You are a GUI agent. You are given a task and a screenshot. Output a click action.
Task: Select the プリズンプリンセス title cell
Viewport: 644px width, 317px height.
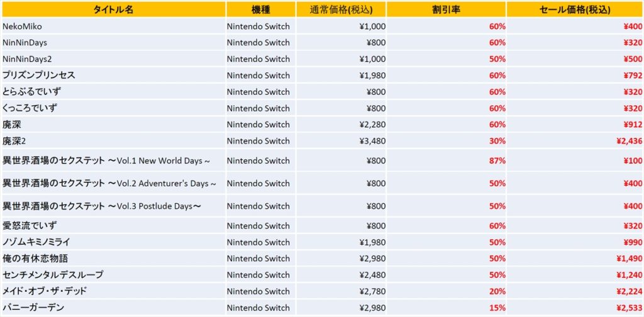click(x=114, y=75)
